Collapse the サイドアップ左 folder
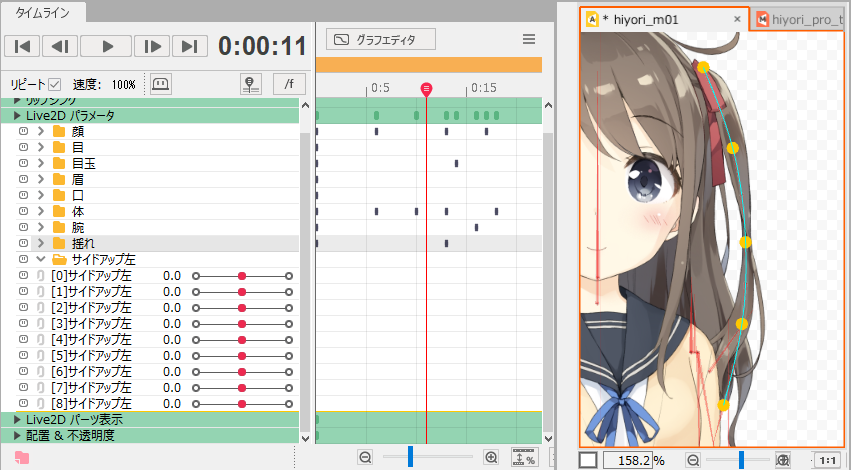The width and height of the screenshot is (851, 470). coord(41,260)
